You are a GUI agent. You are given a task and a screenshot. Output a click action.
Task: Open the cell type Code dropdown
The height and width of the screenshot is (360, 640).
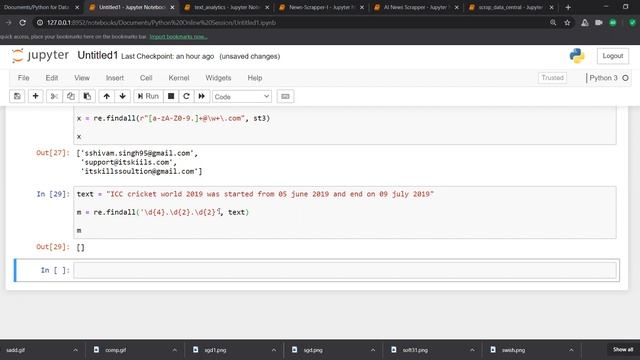coord(242,97)
